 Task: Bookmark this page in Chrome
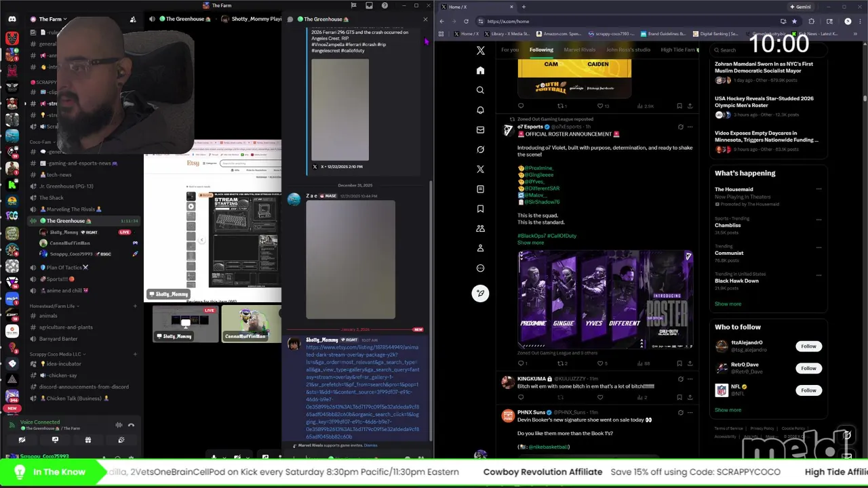coord(794,21)
